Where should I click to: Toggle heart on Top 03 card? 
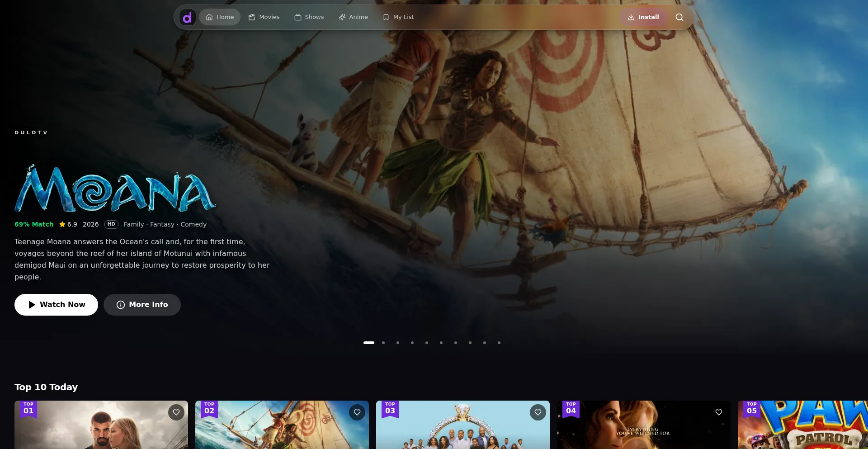pos(538,412)
